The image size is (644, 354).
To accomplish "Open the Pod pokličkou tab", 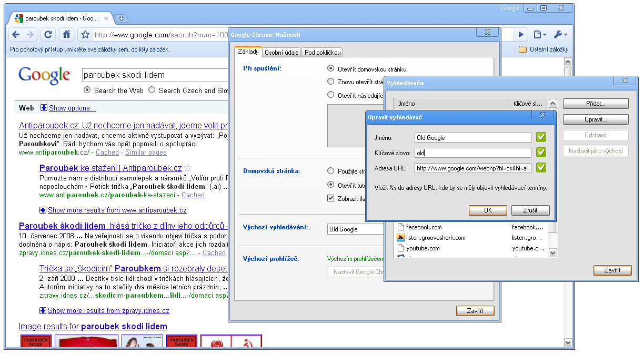I will (323, 52).
